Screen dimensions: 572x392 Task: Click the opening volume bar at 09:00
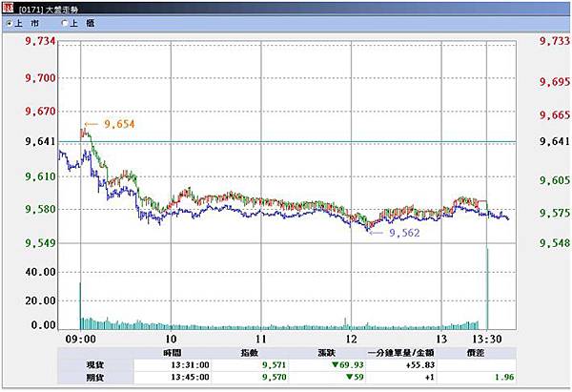(x=81, y=306)
